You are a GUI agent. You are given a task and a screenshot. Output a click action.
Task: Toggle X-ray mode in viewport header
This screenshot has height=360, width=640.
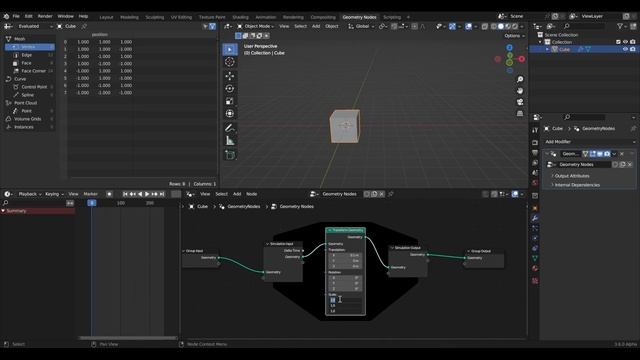[484, 27]
